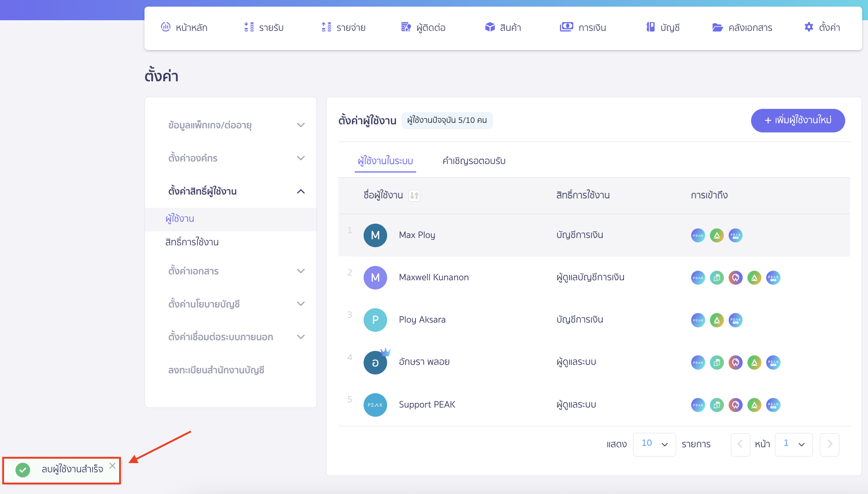Screen dimensions: 868x494
Task: Click the crown badge on อักษรา พลอย
Action: pos(386,352)
